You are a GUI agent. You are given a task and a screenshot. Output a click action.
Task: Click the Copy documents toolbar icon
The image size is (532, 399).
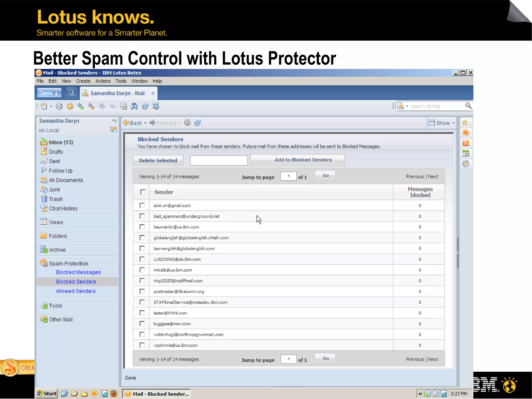click(x=123, y=106)
